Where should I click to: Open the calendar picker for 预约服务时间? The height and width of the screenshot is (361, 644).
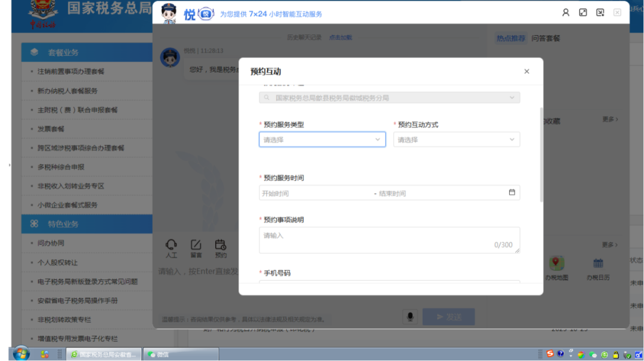[x=512, y=192]
